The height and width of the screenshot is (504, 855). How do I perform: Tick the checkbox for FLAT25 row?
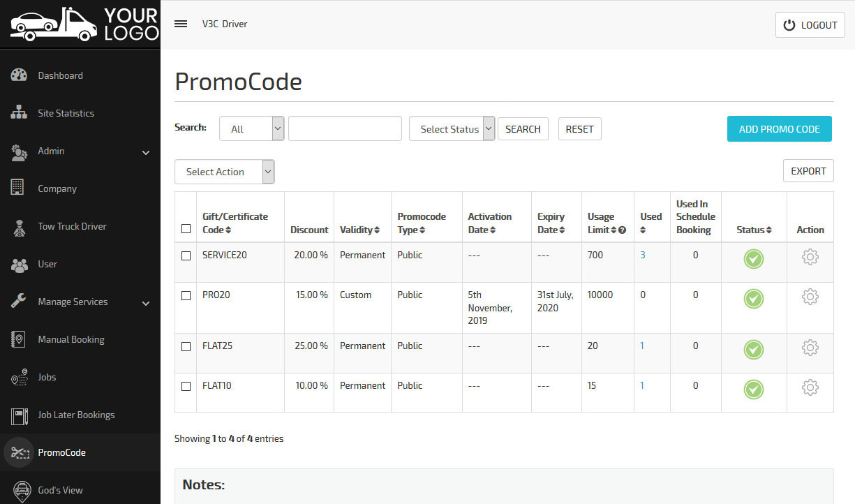coord(186,346)
